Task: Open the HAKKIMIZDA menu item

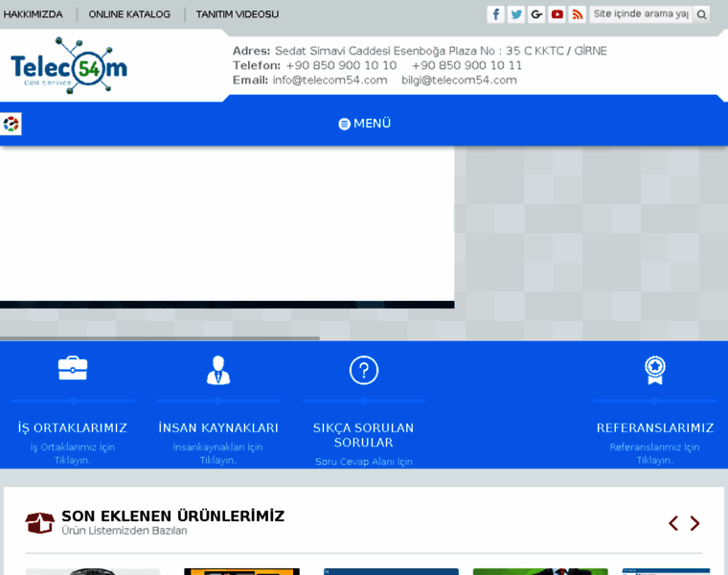Action: coord(32,14)
